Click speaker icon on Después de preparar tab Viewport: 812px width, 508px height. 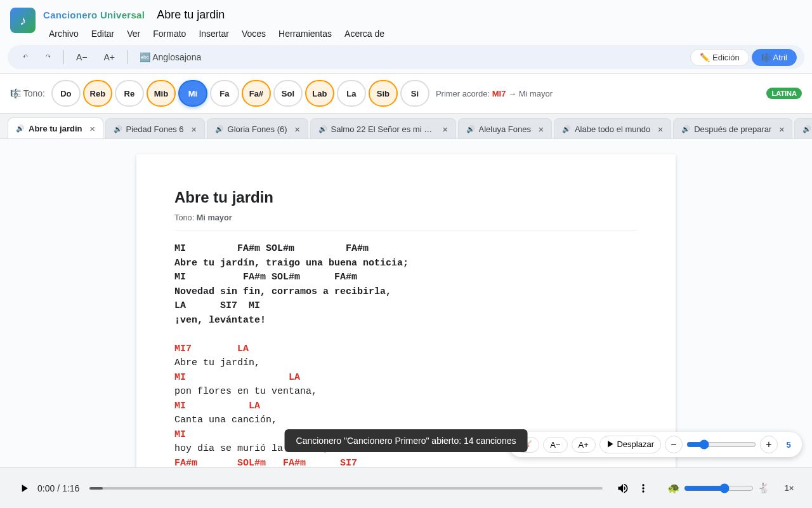(x=686, y=129)
